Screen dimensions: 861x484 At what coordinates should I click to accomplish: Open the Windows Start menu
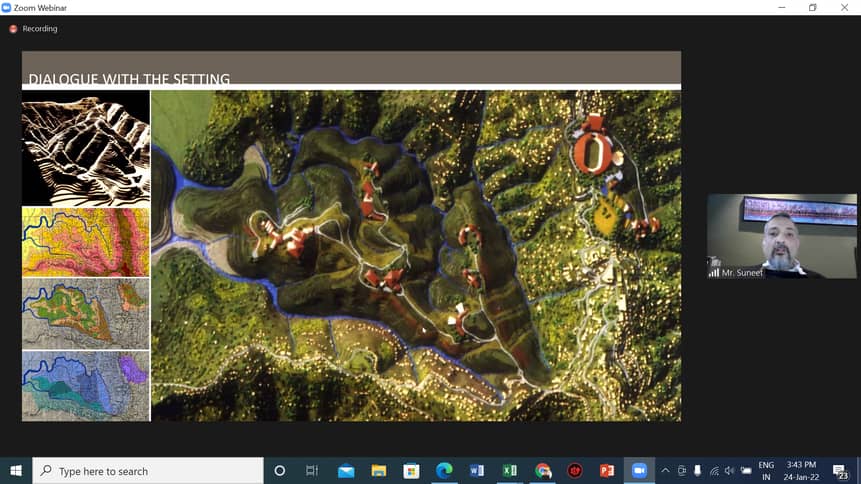pyautogui.click(x=16, y=471)
